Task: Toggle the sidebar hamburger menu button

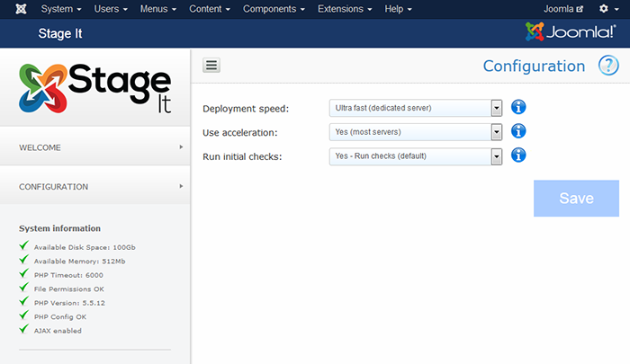Action: coord(211,65)
